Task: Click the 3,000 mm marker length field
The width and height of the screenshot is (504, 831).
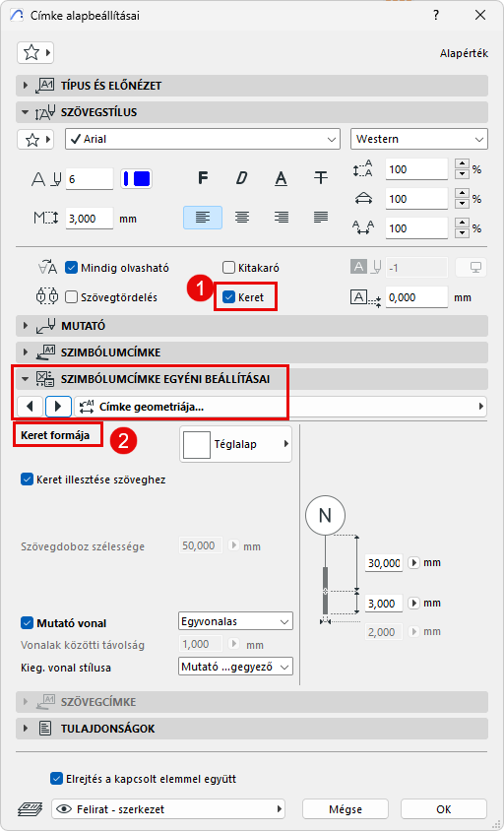Action: pos(384,604)
